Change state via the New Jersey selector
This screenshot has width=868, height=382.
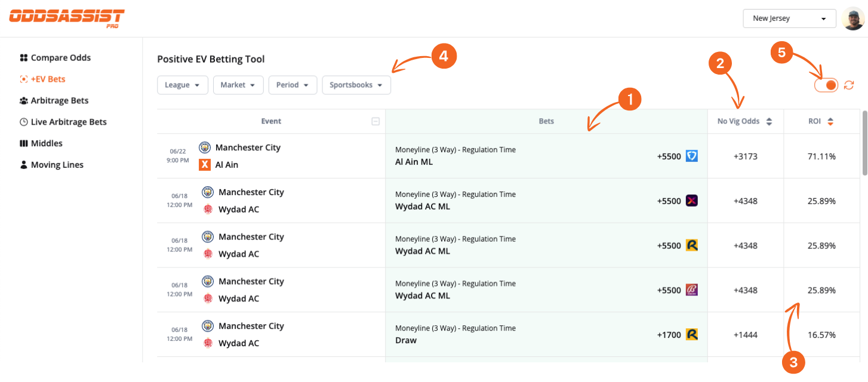pyautogui.click(x=789, y=19)
